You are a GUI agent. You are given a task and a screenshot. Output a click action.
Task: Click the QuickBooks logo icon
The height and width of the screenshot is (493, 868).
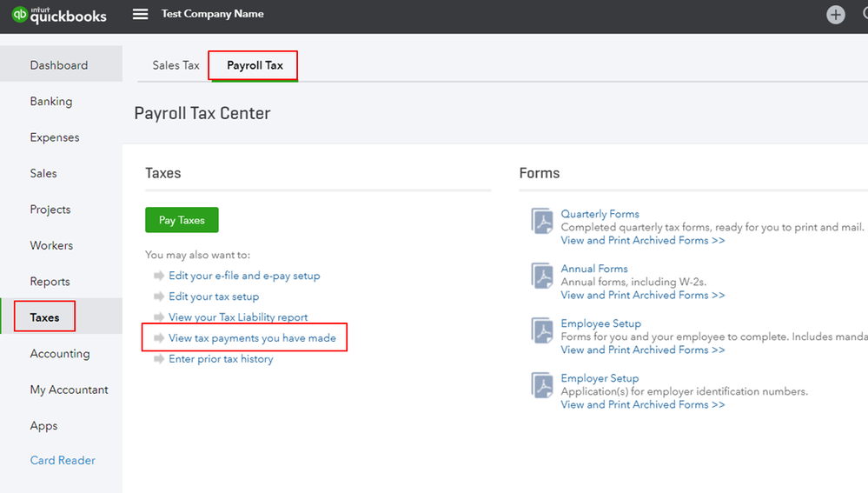point(19,15)
